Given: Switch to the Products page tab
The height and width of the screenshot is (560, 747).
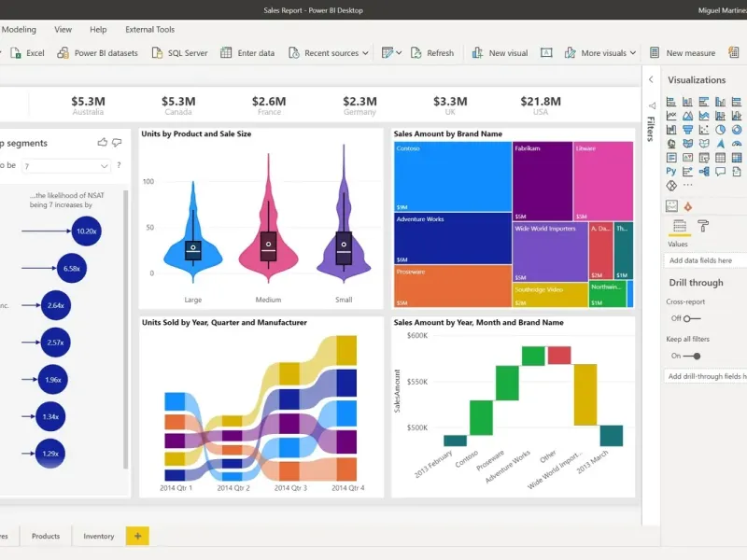Looking at the screenshot, I should 46,536.
